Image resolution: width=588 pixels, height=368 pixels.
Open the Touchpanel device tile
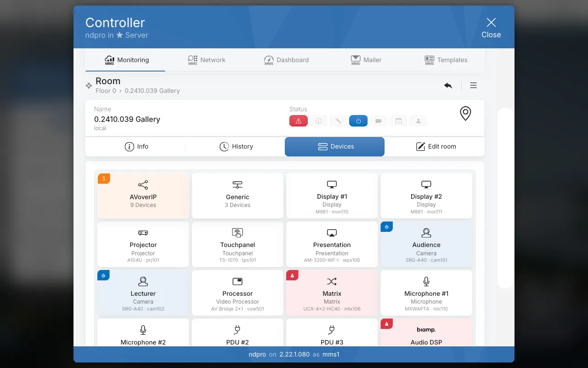coord(237,244)
